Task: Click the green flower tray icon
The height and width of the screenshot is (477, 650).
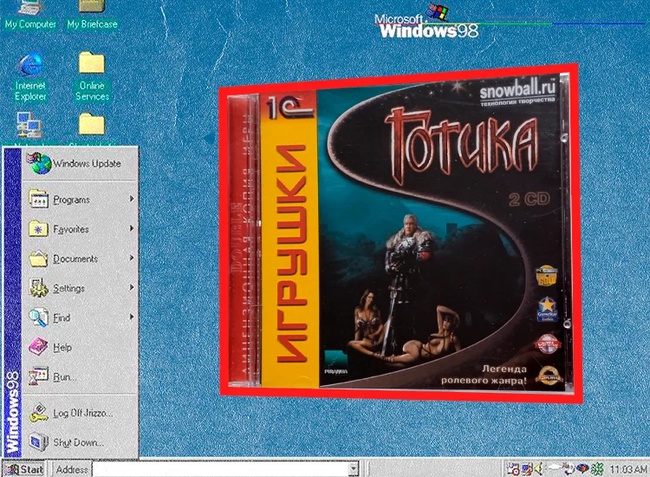Action: point(597,469)
